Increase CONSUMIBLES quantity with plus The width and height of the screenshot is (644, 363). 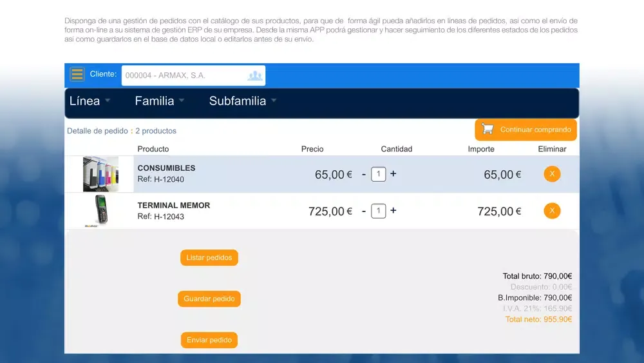click(x=393, y=174)
